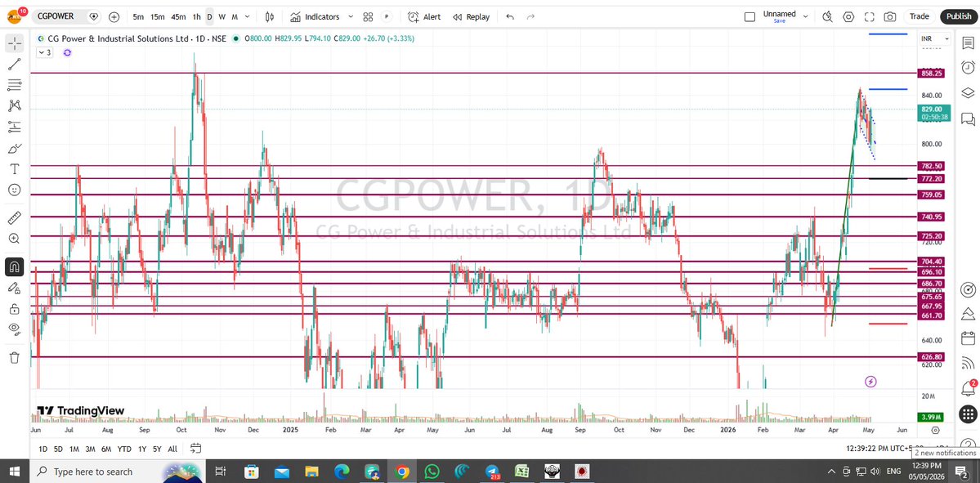The image size is (980, 483).
Task: Open chart settings gear icon
Action: click(x=848, y=17)
